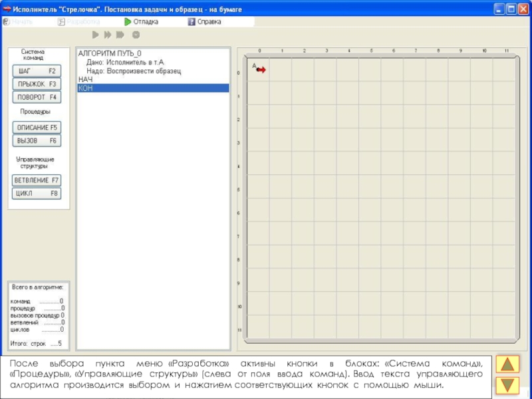
Task: Click the play (run) toolbar icon
Action: pos(95,35)
